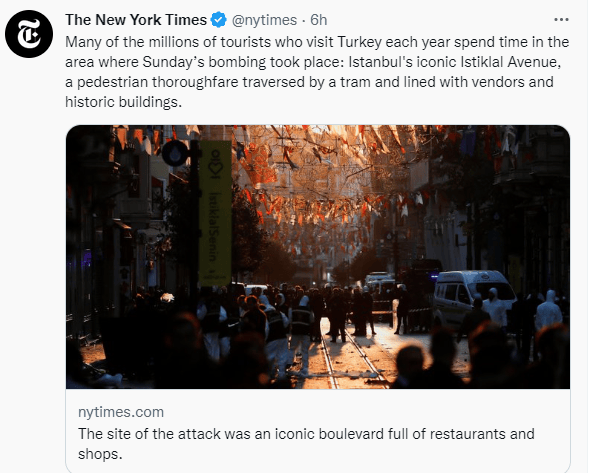Click the tram tracks in the photo

(x=352, y=357)
